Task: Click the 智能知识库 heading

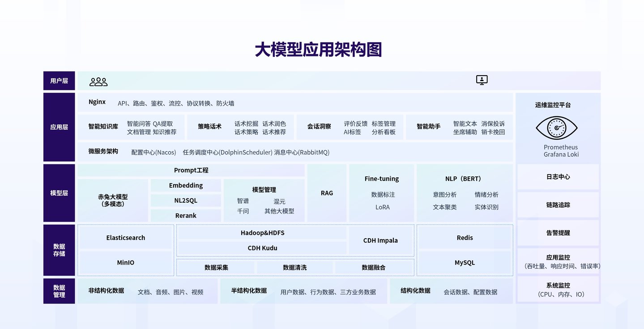Action: pyautogui.click(x=103, y=127)
